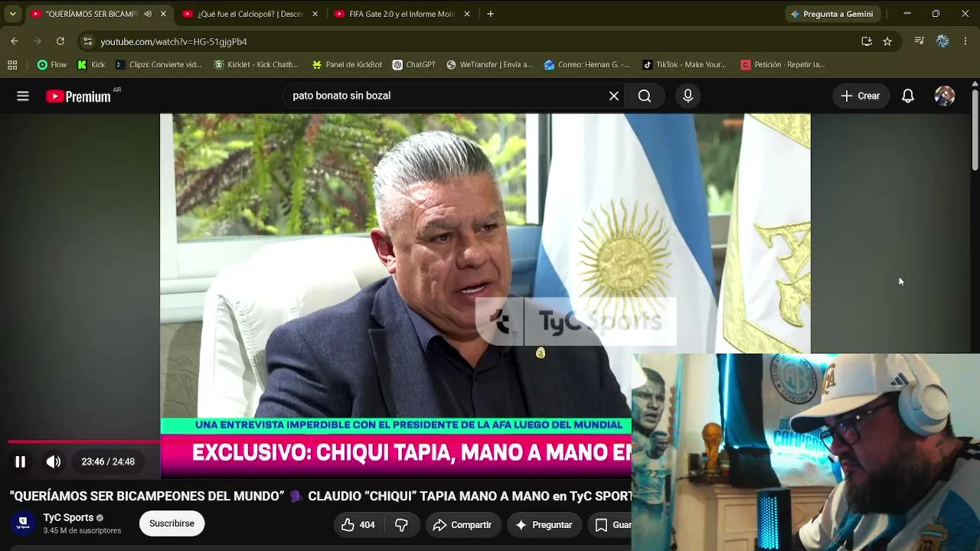The height and width of the screenshot is (551, 980).
Task: Bookmark this page with the star
Action: point(887,41)
